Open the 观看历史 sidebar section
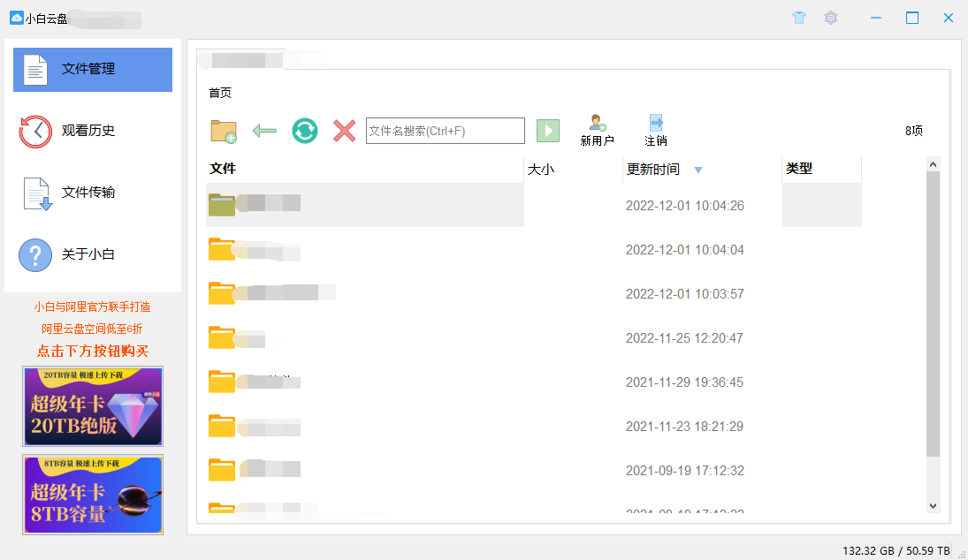Viewport: 968px width, 560px height. [92, 131]
